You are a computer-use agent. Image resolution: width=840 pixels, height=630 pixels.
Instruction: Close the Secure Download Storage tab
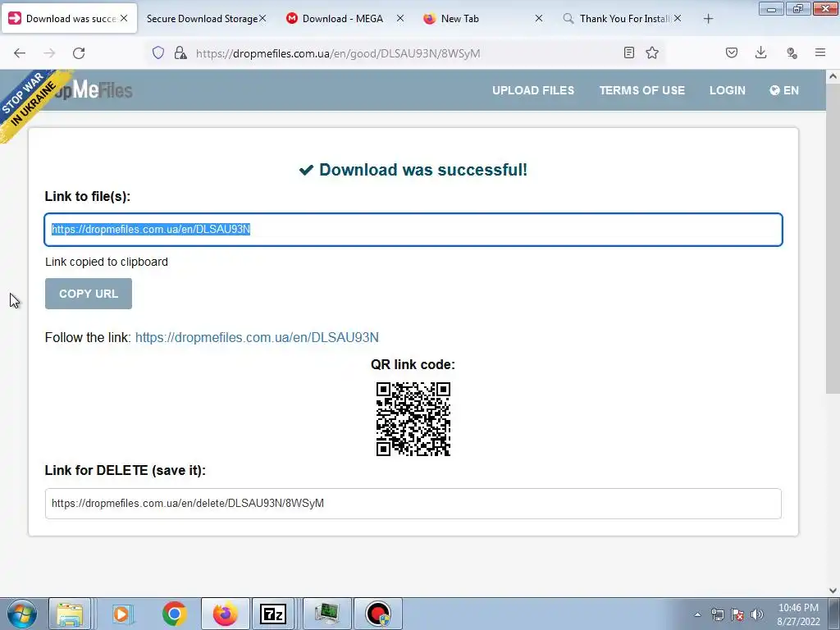262,18
